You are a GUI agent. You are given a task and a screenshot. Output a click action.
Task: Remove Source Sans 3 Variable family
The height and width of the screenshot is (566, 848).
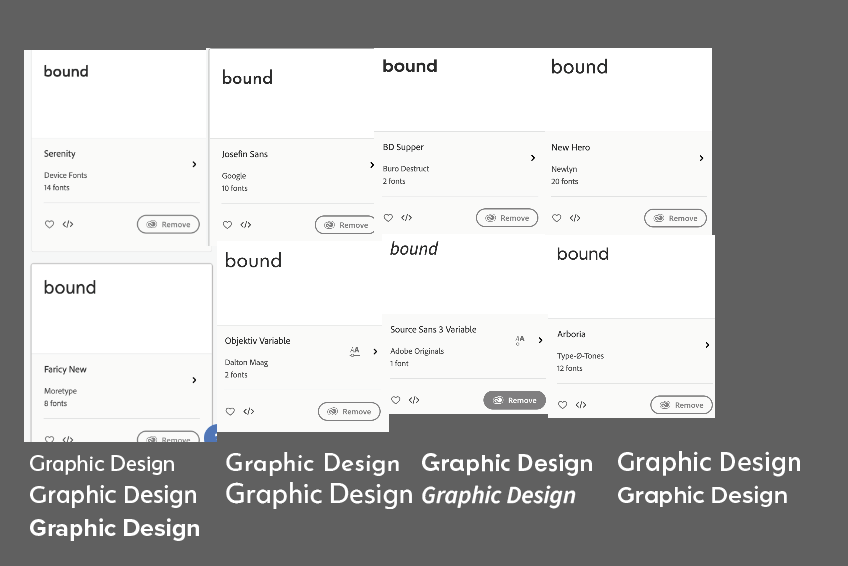(x=514, y=400)
